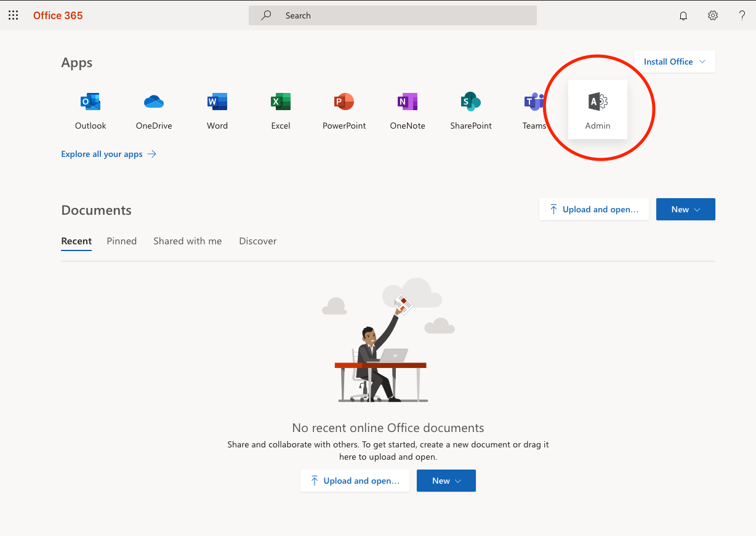This screenshot has width=756, height=536.
Task: Open SharePoint
Action: pos(470,111)
